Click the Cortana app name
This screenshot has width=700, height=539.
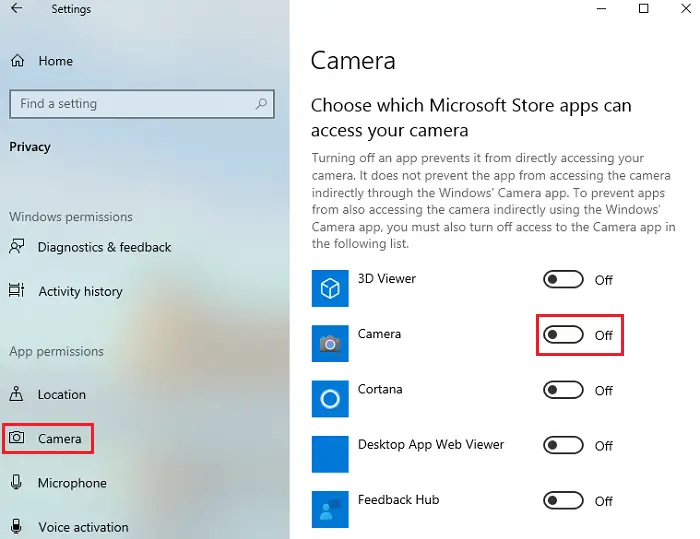click(380, 389)
